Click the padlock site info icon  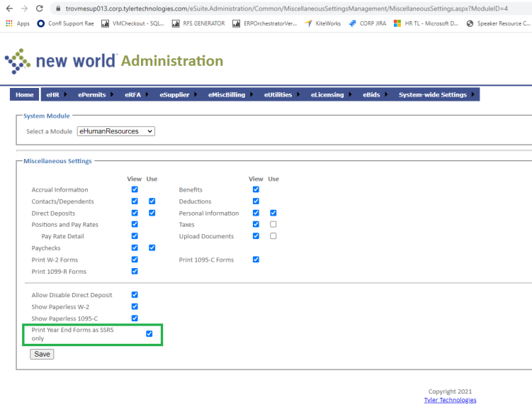coord(57,8)
